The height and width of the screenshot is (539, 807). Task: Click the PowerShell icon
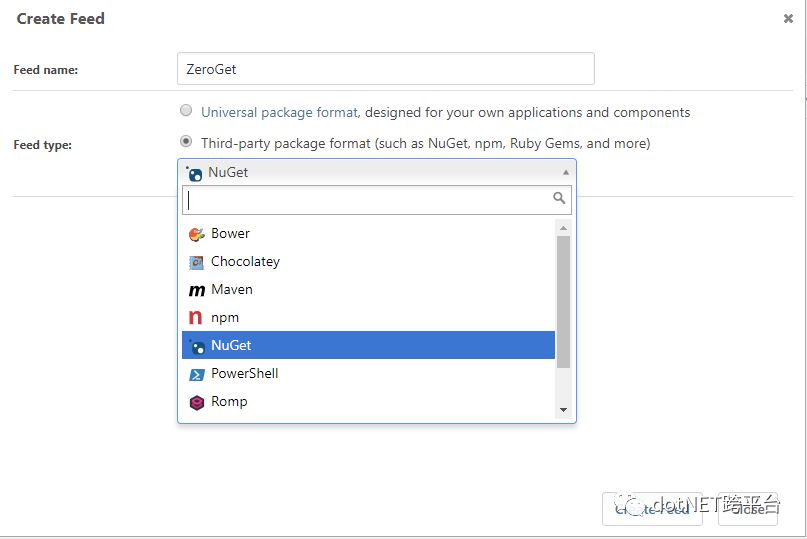[197, 375]
